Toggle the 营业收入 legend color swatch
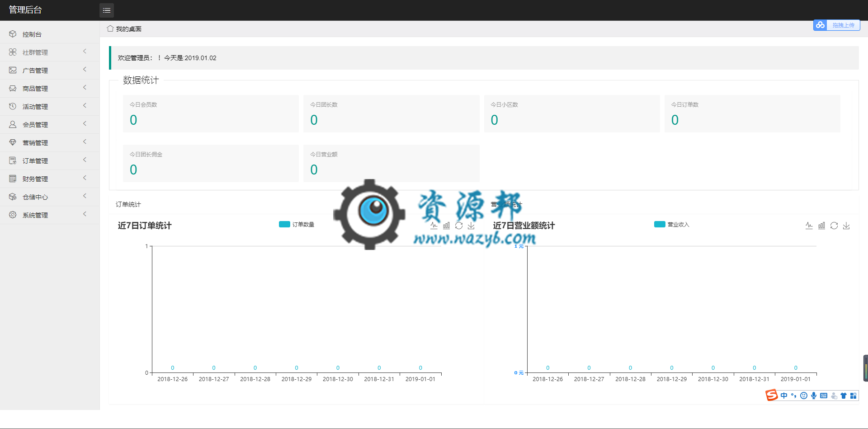 tap(660, 224)
